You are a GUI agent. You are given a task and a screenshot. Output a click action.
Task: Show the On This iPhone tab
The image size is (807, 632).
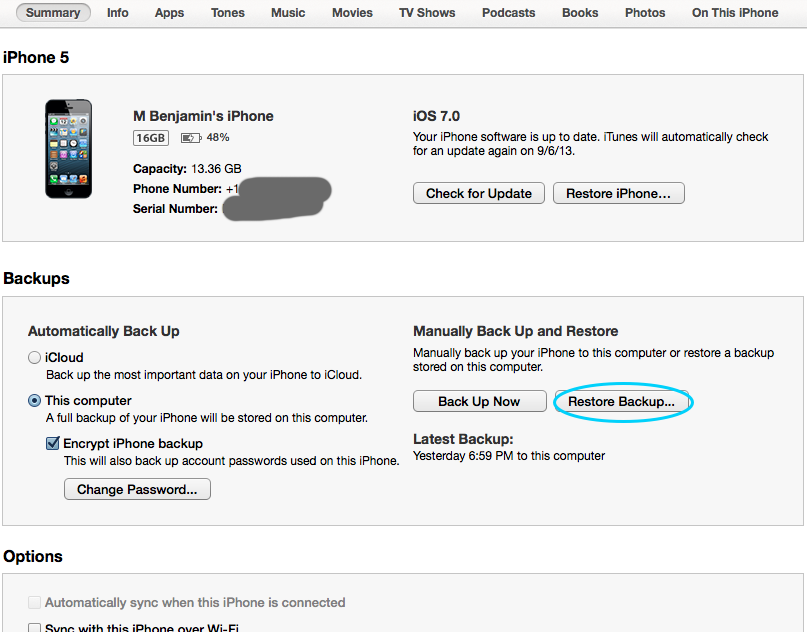pos(735,12)
